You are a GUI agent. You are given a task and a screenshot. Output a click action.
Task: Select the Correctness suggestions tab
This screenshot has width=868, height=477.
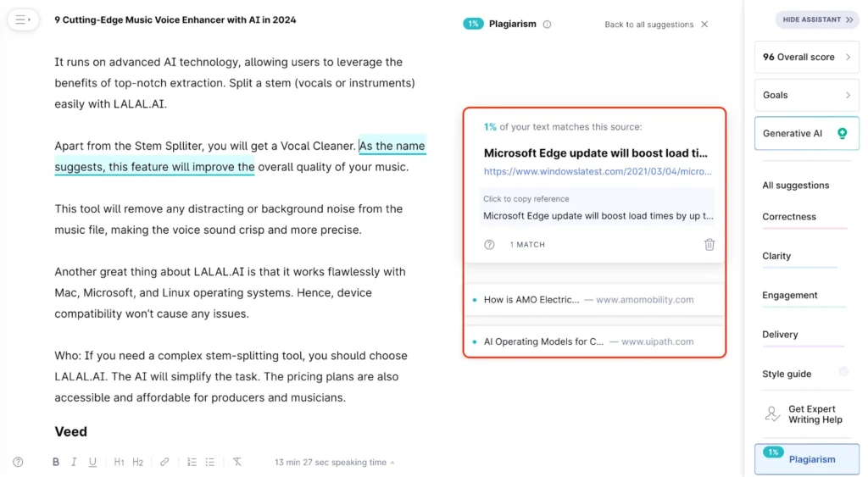(x=789, y=217)
